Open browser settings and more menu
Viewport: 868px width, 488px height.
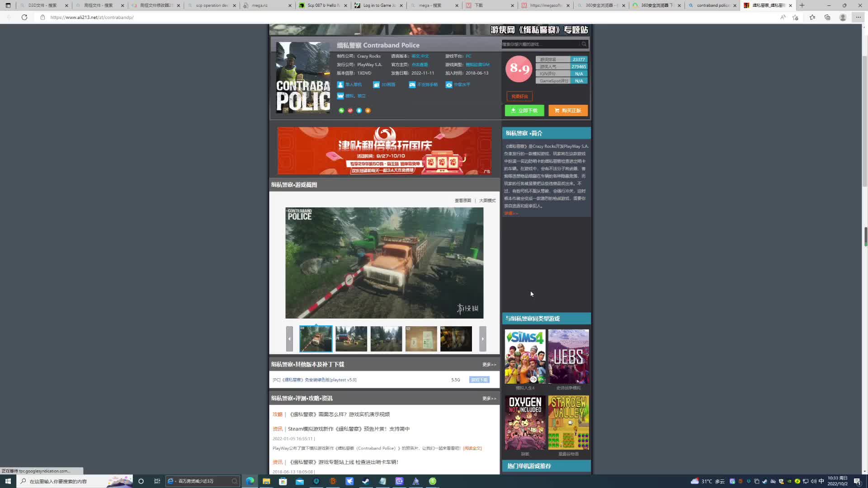(858, 17)
